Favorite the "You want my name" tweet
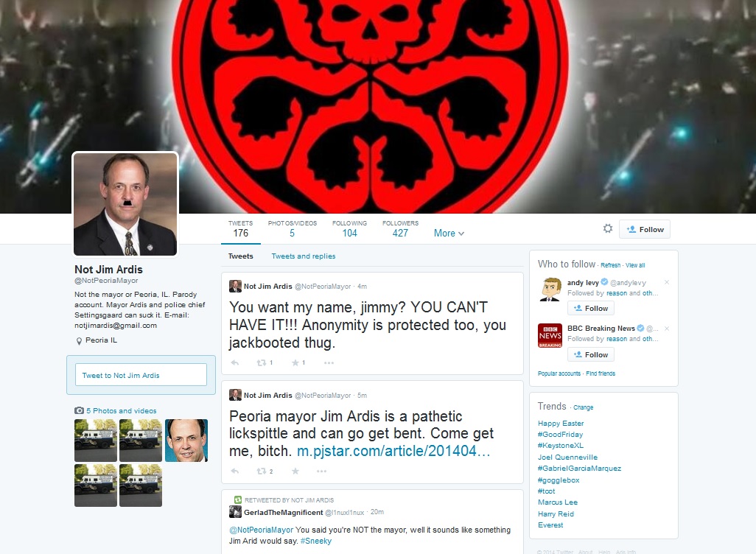Screen dimensions: 756x554 295,362
